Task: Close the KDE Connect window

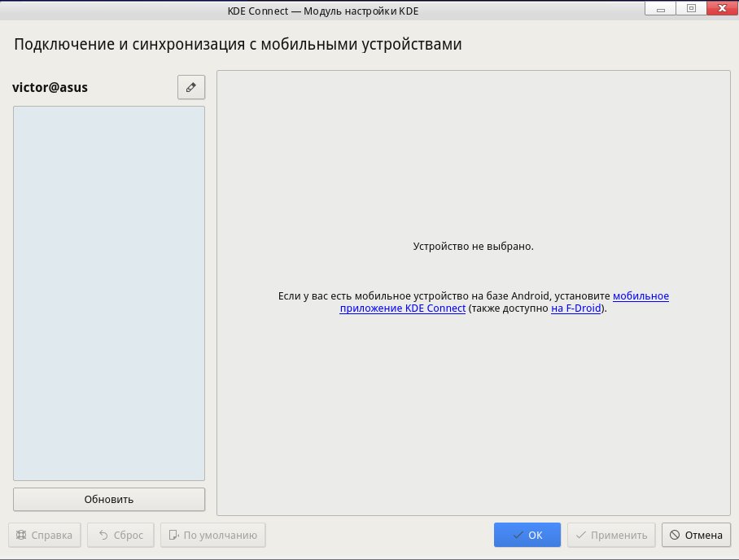Action: point(722,8)
